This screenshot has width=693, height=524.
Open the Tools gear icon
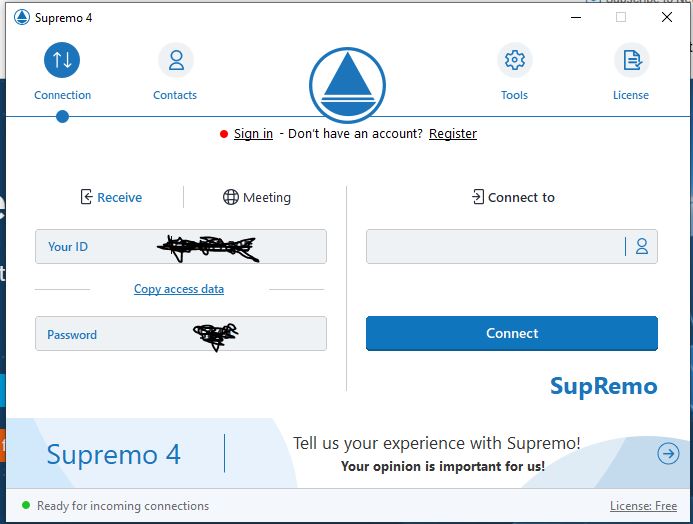pyautogui.click(x=514, y=60)
